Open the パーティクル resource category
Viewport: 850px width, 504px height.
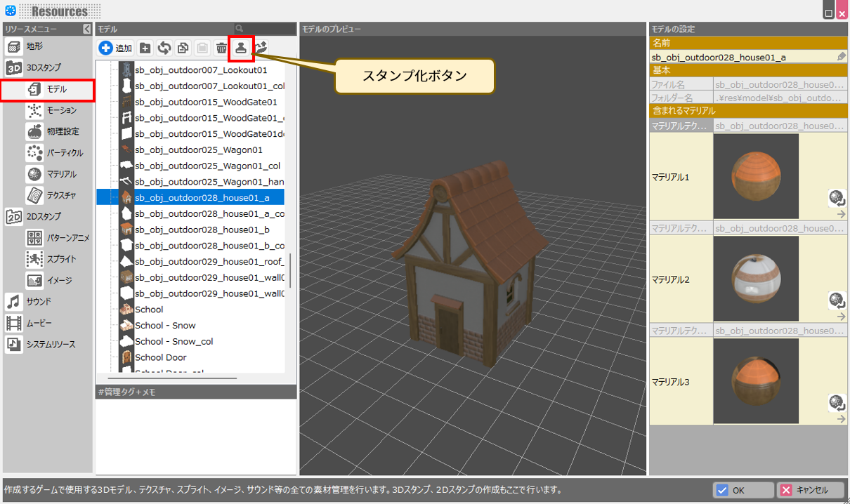pos(65,152)
